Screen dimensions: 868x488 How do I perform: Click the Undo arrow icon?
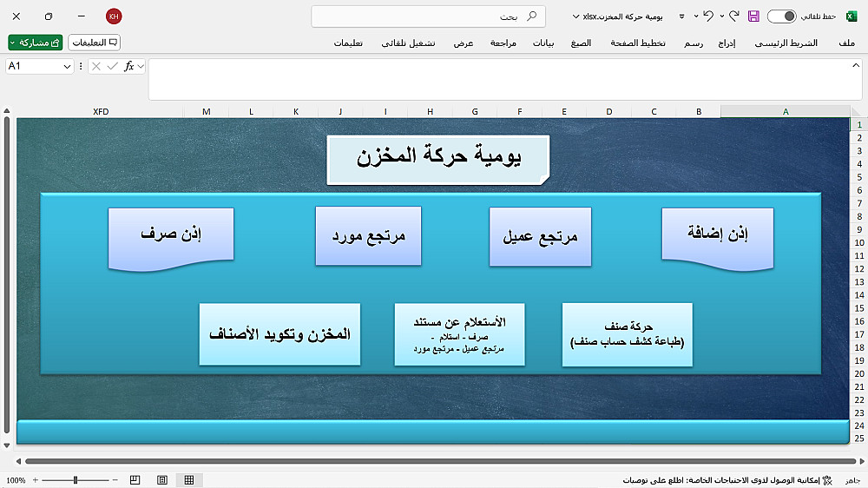coord(708,16)
